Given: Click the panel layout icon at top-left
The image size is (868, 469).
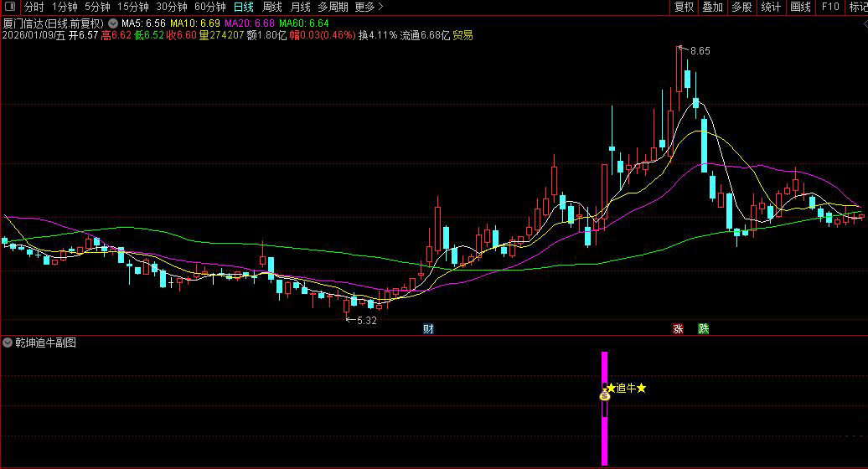Looking at the screenshot, I should click(x=9, y=7).
